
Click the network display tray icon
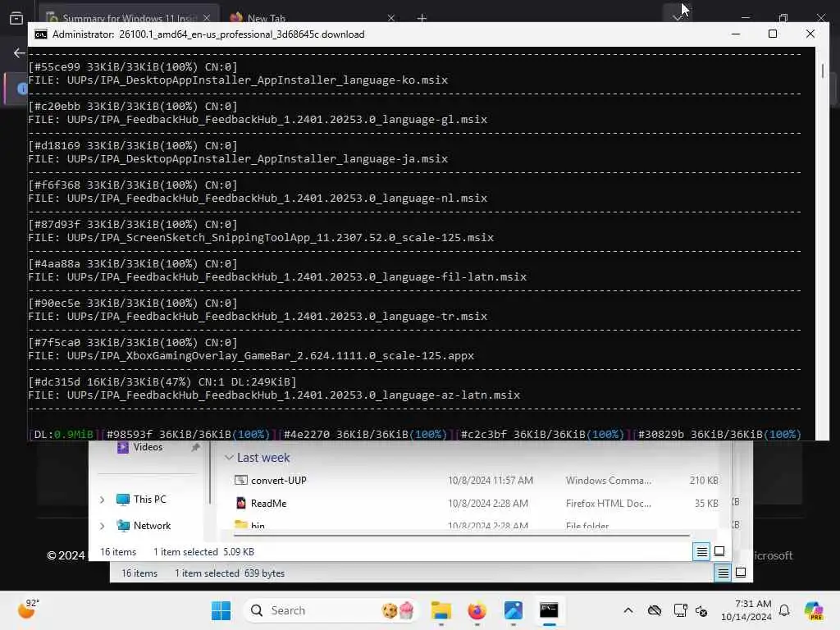click(x=680, y=610)
